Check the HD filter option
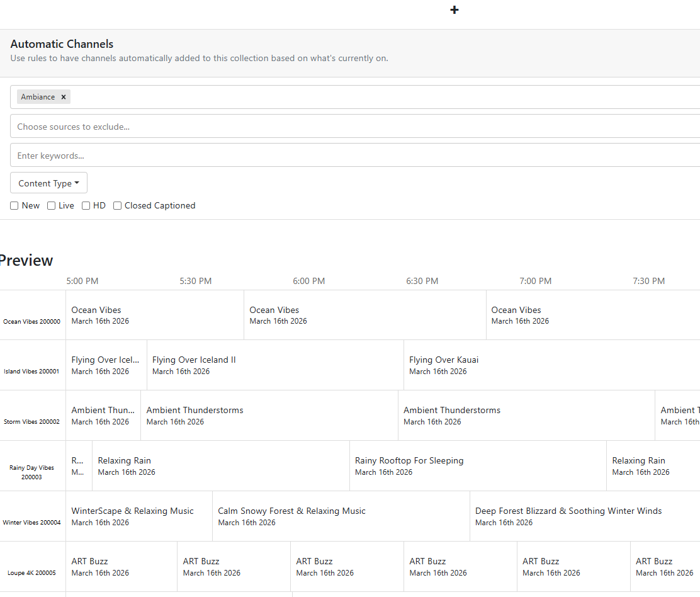Image resolution: width=700 pixels, height=597 pixels. pyautogui.click(x=86, y=206)
